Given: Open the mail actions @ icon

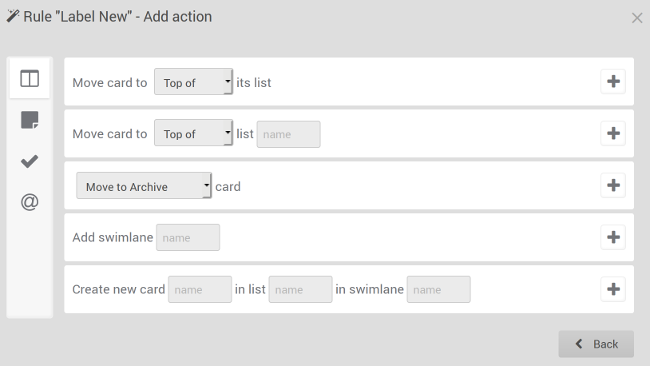Looking at the screenshot, I should pos(29,202).
